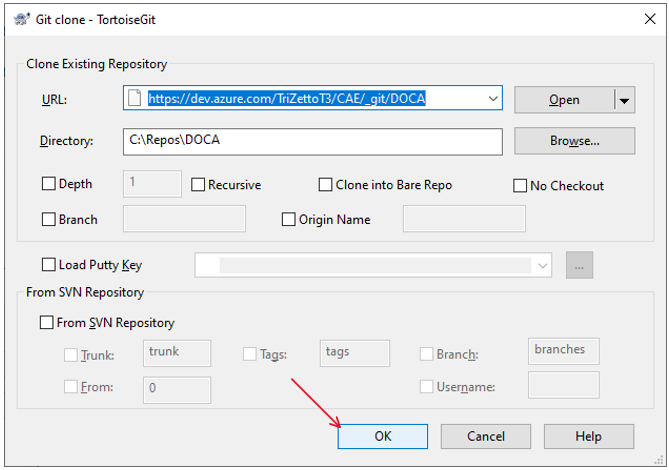Check the From SVN Repository box
669x470 pixels.
pos(46,323)
